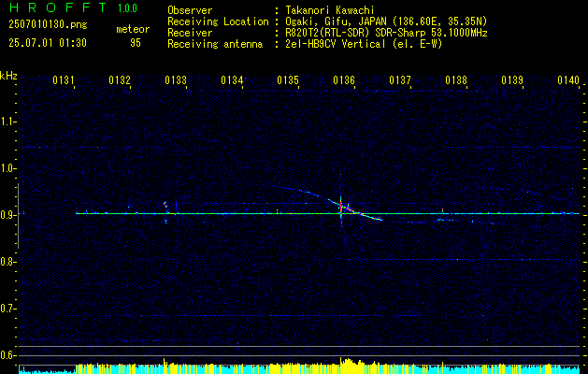Click frequency label 0.6
The height and width of the screenshot is (374, 588).
coord(8,355)
